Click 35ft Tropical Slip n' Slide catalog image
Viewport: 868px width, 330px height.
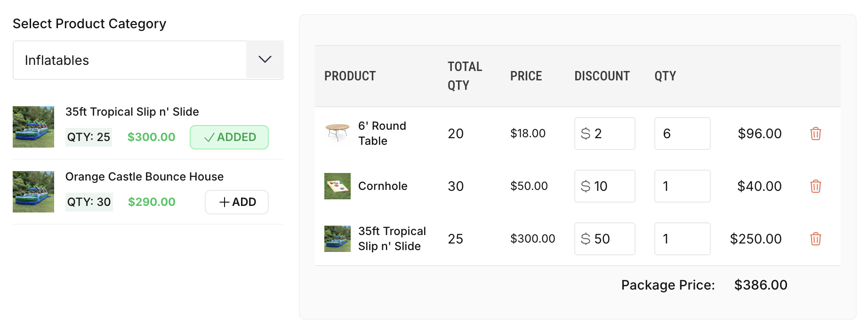click(x=33, y=127)
